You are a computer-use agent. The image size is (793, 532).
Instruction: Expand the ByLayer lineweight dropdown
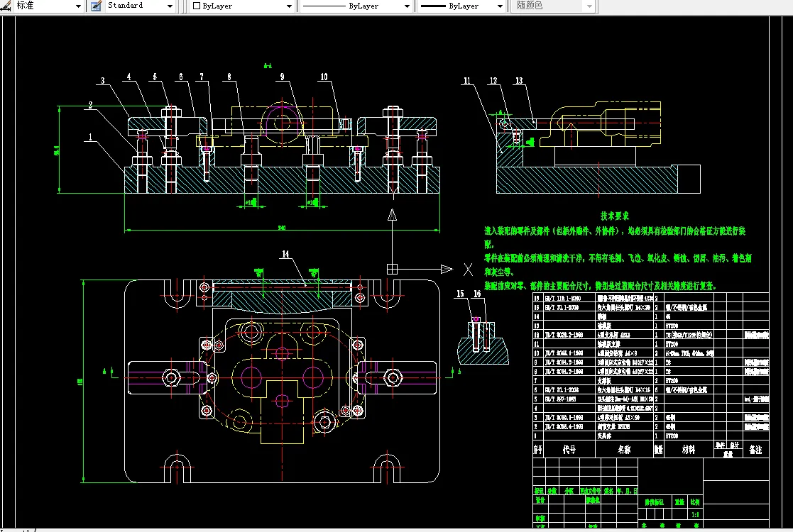coord(500,6)
